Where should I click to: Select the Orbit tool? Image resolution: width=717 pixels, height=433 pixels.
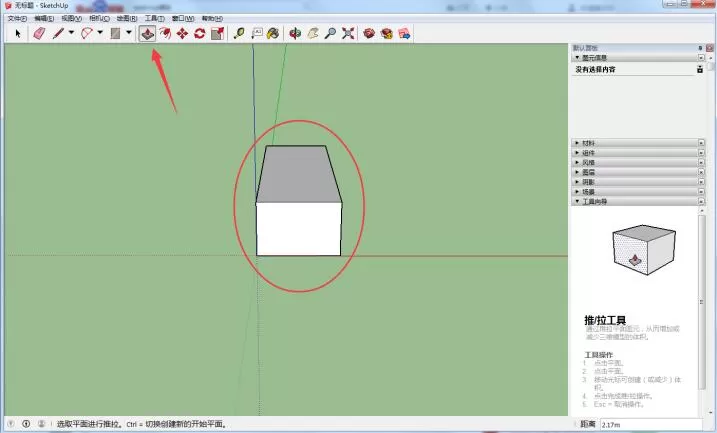pyautogui.click(x=295, y=33)
